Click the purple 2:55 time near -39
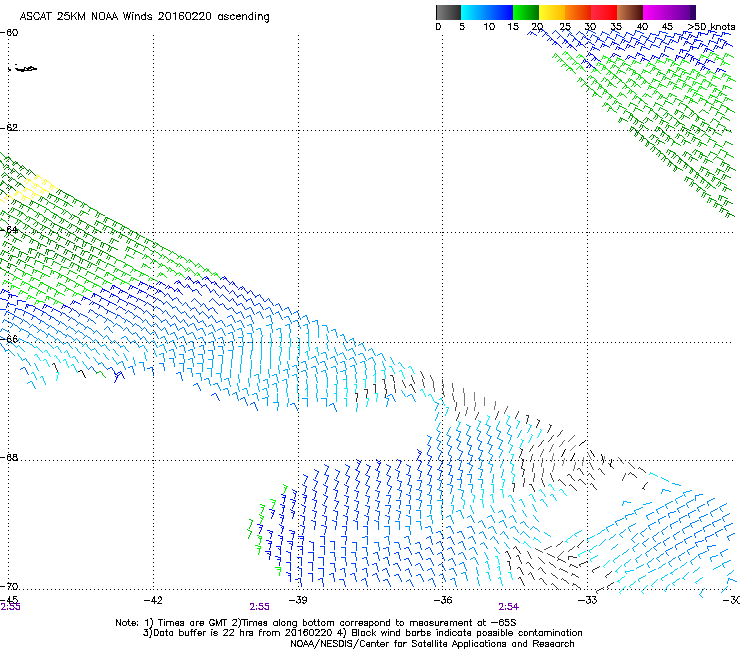This screenshot has width=740, height=650. pyautogui.click(x=260, y=607)
